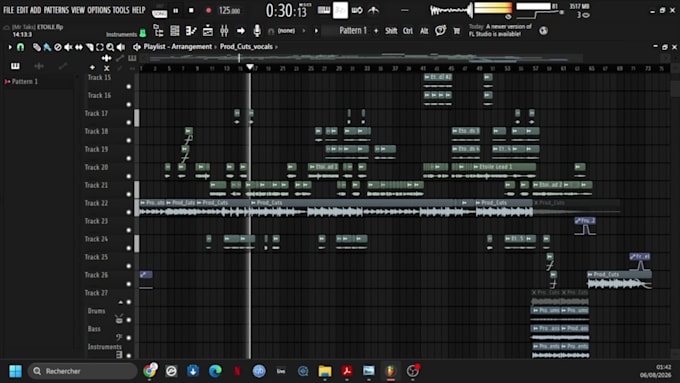Viewport: 680px width, 383px height.
Task: Click the playhead marker on the timeline ruler
Action: [250, 67]
